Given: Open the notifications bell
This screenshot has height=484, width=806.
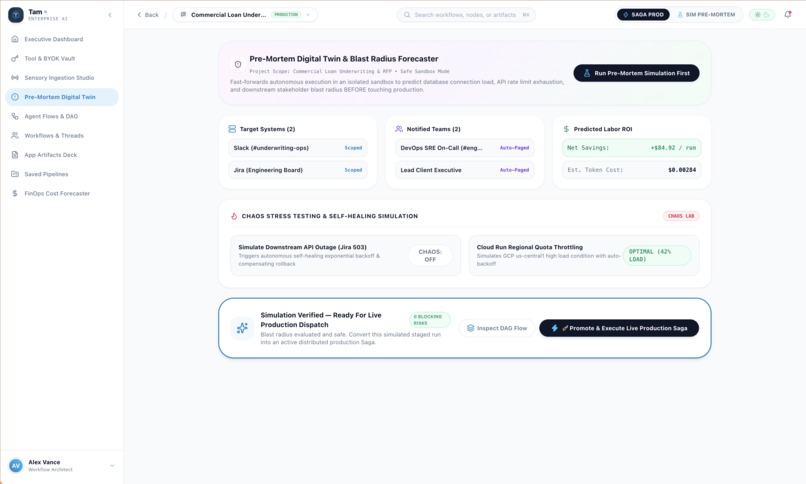Looking at the screenshot, I should click(787, 15).
